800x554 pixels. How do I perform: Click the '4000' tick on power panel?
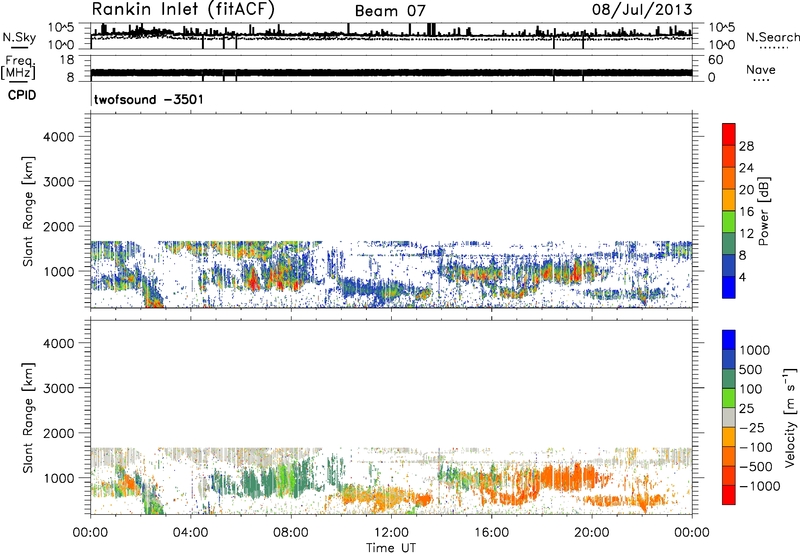[x=58, y=137]
